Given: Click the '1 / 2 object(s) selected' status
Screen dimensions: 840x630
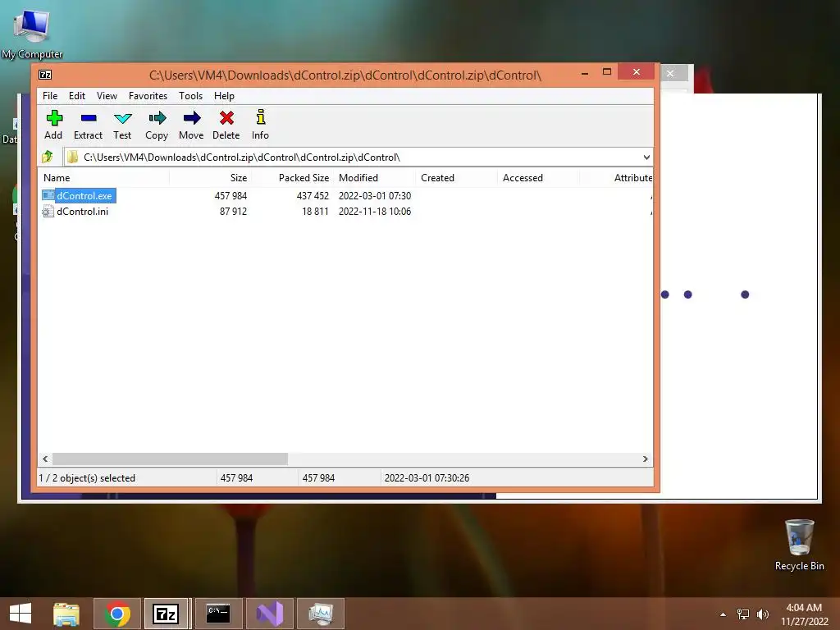Looking at the screenshot, I should [87, 478].
